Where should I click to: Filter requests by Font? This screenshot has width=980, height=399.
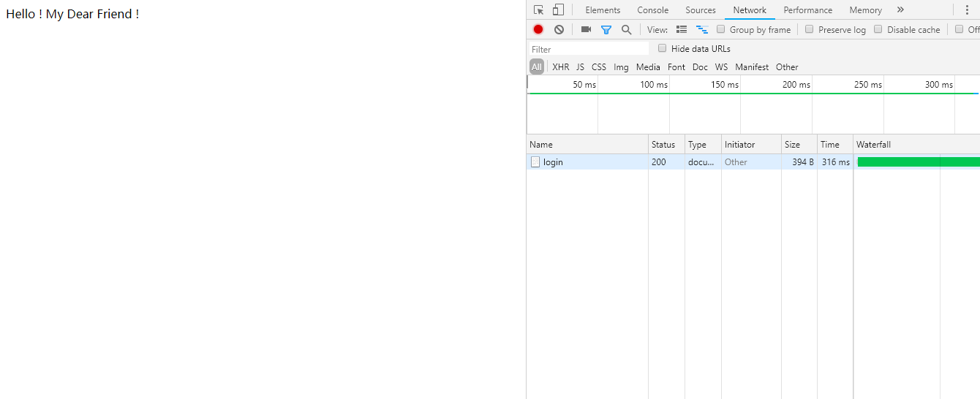point(676,67)
